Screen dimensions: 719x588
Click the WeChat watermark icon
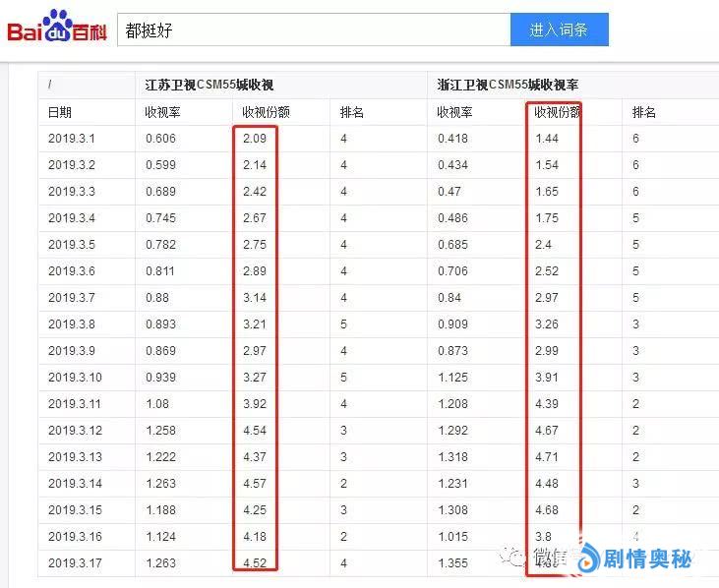tap(511, 557)
